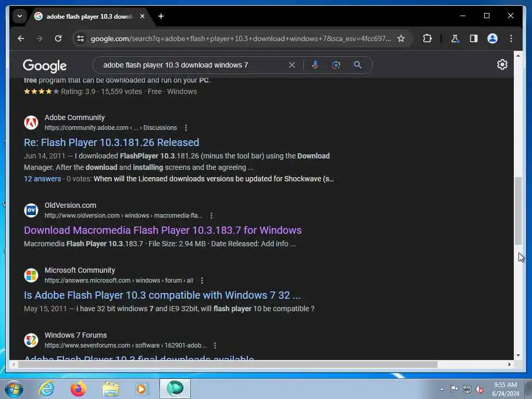
Task: Click the forward navigation arrow
Action: tap(39, 38)
